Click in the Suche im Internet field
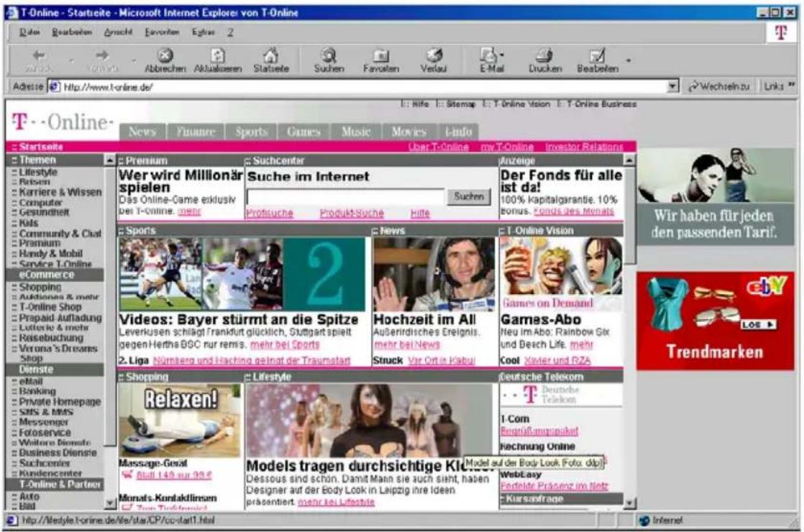Image resolution: width=804 pixels, height=532 pixels. (x=346, y=197)
